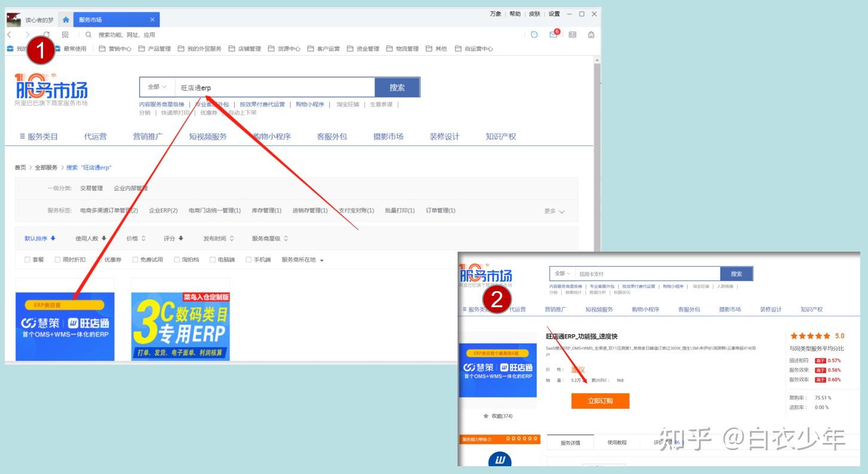
Task: Click the card icon in the top-right toolbar
Action: pyautogui.click(x=572, y=35)
